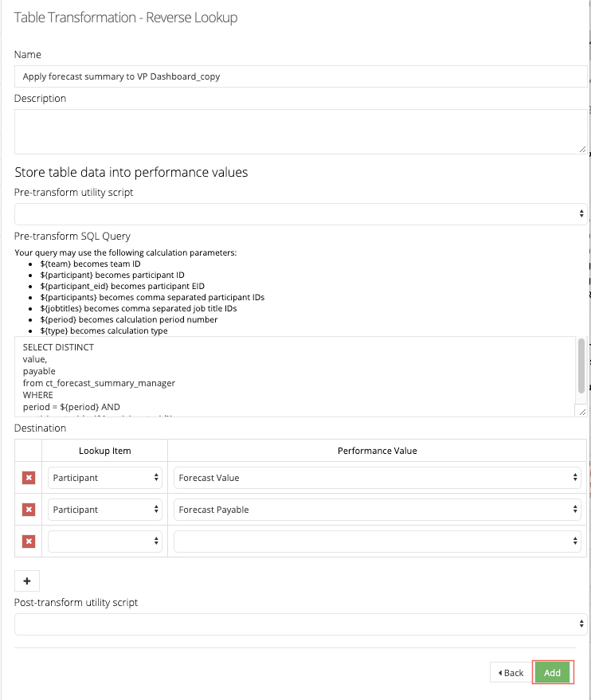The image size is (591, 700).
Task: Go Back to previous step
Action: pos(511,672)
